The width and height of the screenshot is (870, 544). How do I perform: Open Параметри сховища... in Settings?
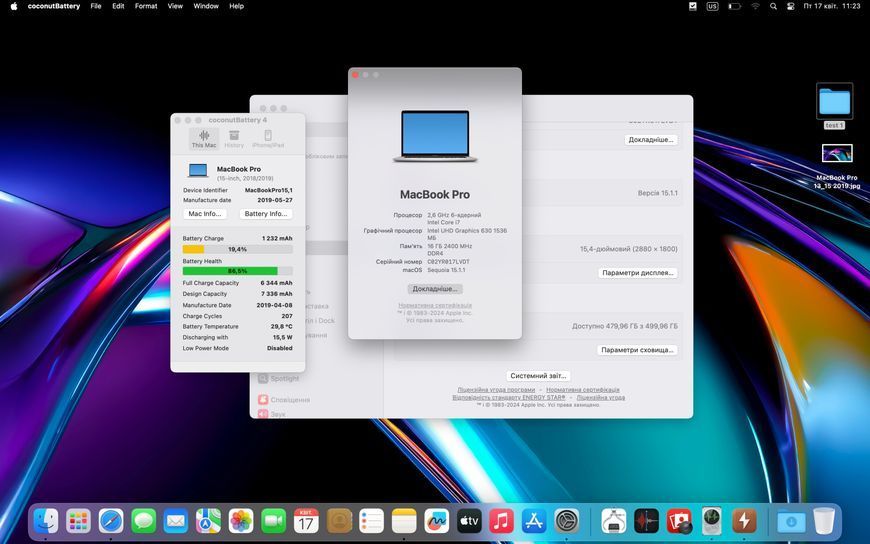637,350
